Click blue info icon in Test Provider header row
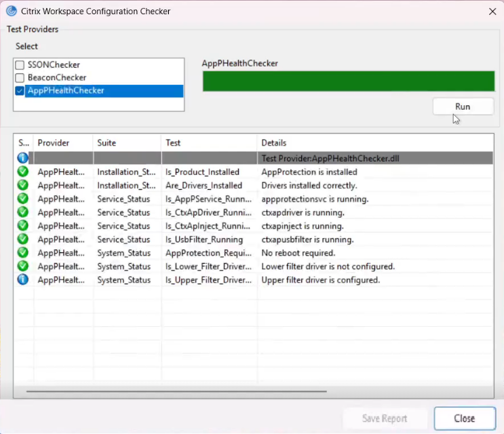The width and height of the screenshot is (504, 434). pyautogui.click(x=23, y=158)
